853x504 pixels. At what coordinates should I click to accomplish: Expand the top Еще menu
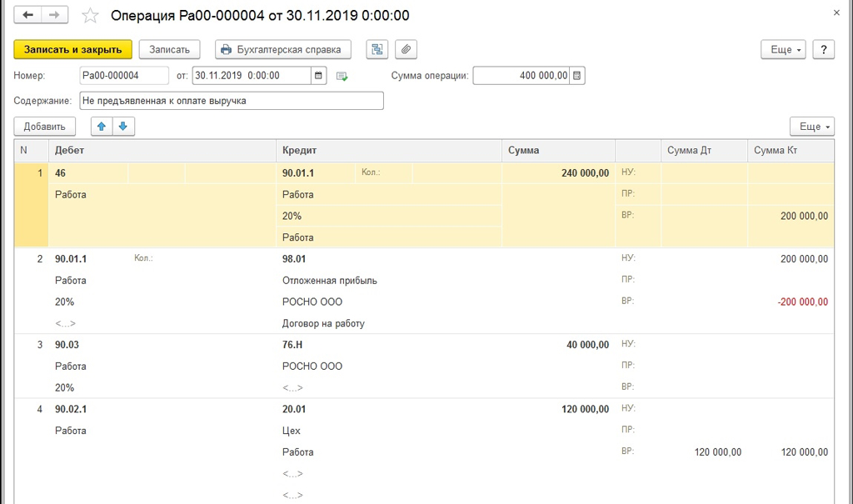point(783,50)
